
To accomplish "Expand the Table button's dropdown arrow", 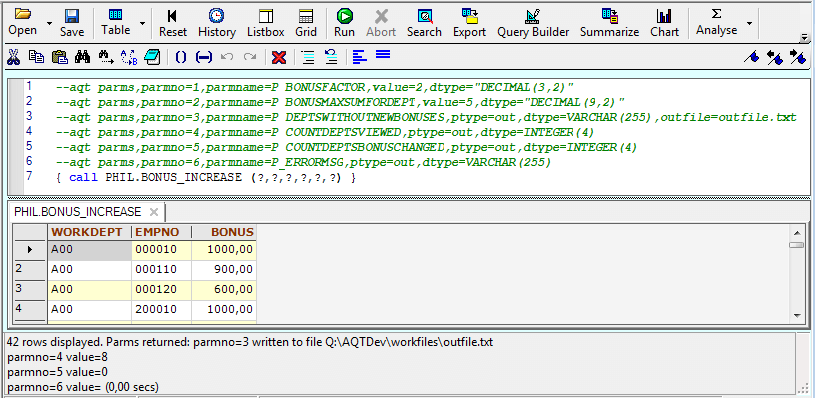I will pyautogui.click(x=142, y=23).
